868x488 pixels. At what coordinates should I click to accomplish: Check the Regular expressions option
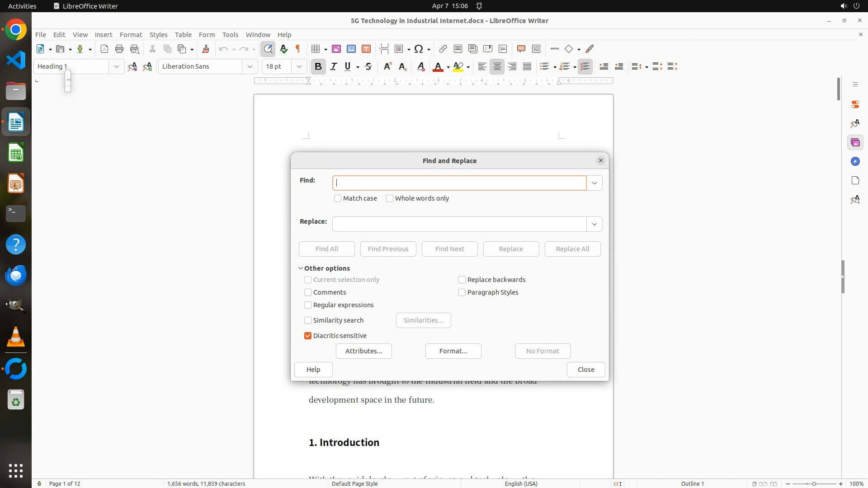(x=308, y=305)
